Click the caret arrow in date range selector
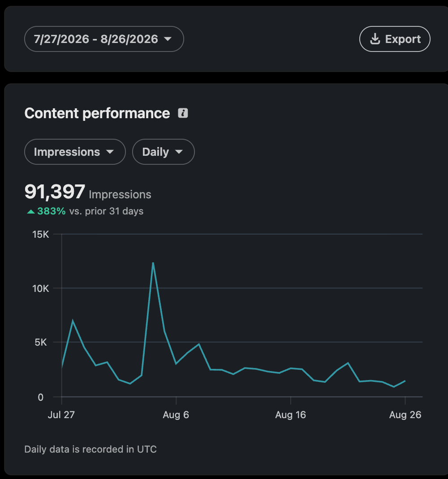This screenshot has width=448, height=479. tap(168, 39)
